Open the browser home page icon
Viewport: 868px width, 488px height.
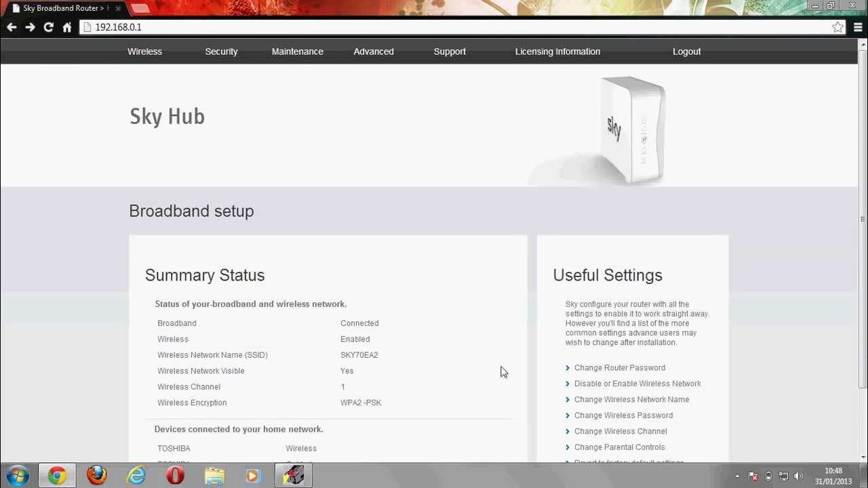click(x=66, y=27)
